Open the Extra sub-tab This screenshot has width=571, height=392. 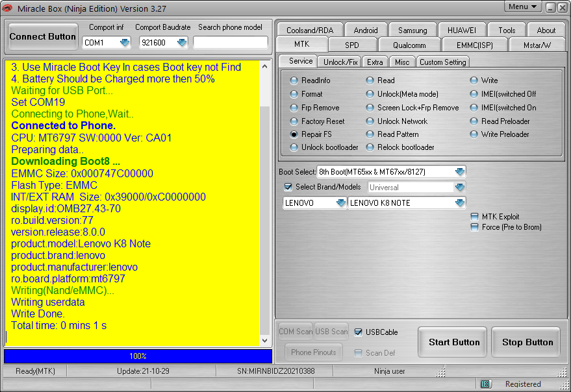[x=375, y=62]
